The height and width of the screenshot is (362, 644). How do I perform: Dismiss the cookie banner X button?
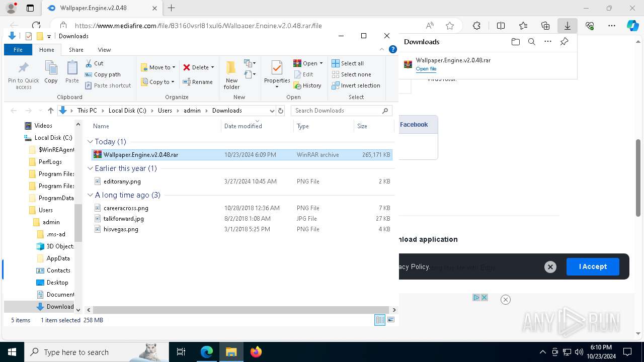point(550,267)
